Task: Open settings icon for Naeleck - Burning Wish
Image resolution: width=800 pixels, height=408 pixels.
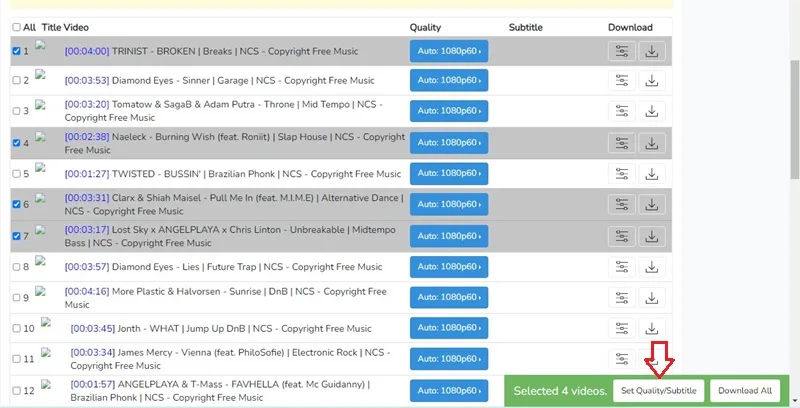Action: (x=621, y=143)
